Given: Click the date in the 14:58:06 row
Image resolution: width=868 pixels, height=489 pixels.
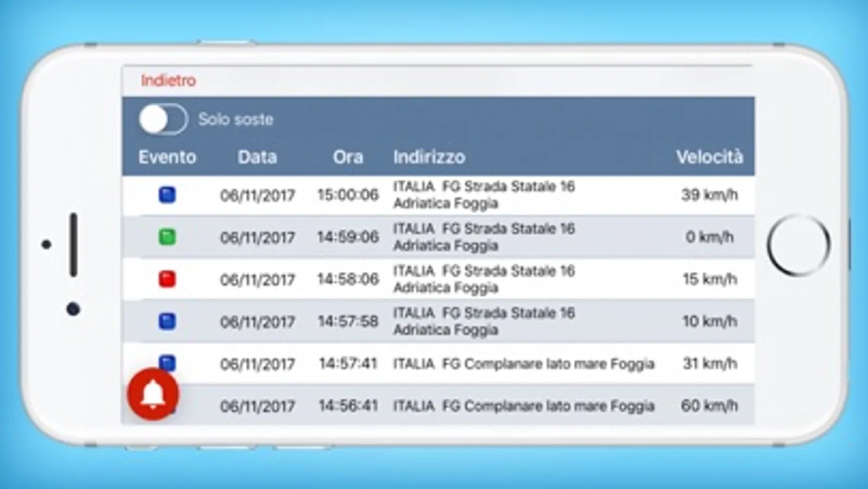Looking at the screenshot, I should (x=257, y=280).
